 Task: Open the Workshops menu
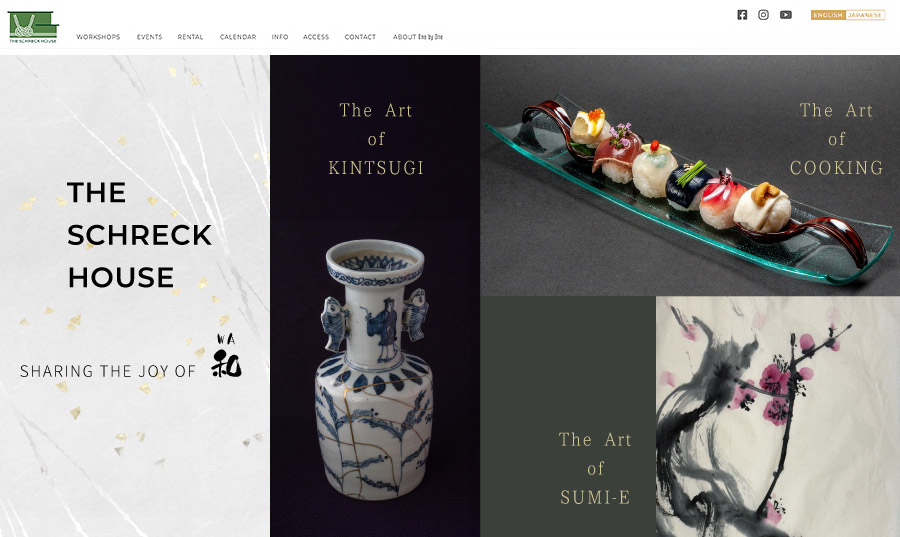[98, 37]
